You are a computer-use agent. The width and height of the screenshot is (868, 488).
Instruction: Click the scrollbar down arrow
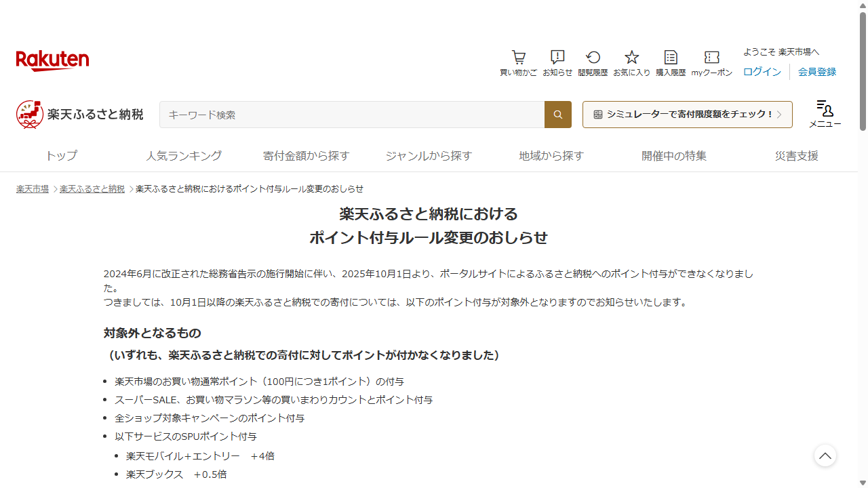pyautogui.click(x=863, y=483)
